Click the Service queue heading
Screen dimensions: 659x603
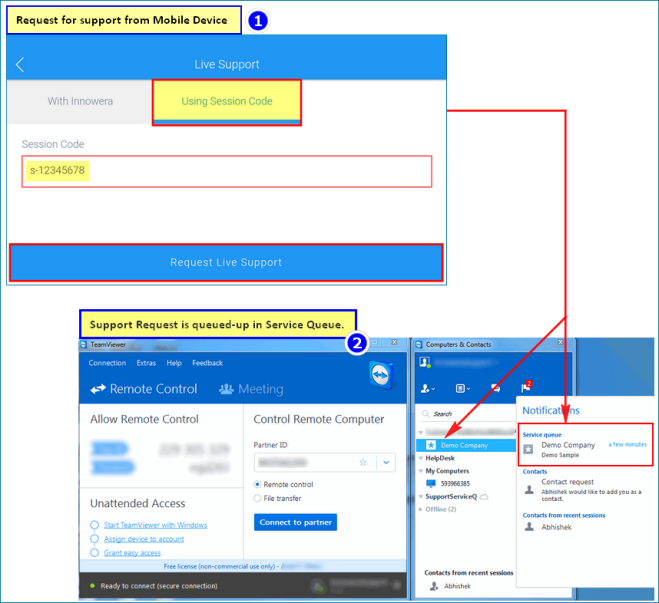click(x=542, y=434)
